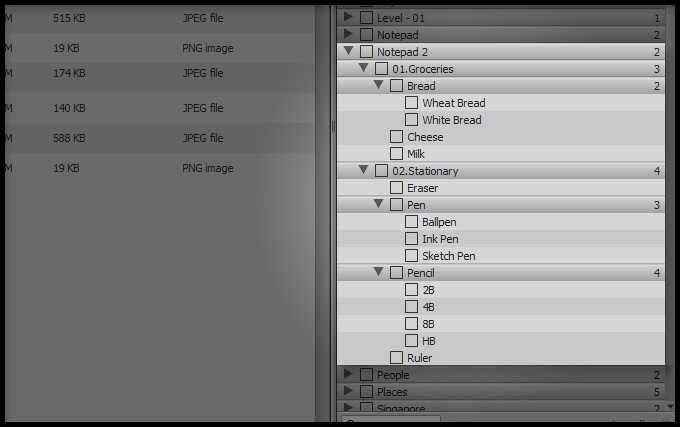Toggle the Eraser keyword checkbox
Screen dimensions: 680x427
click(x=397, y=188)
